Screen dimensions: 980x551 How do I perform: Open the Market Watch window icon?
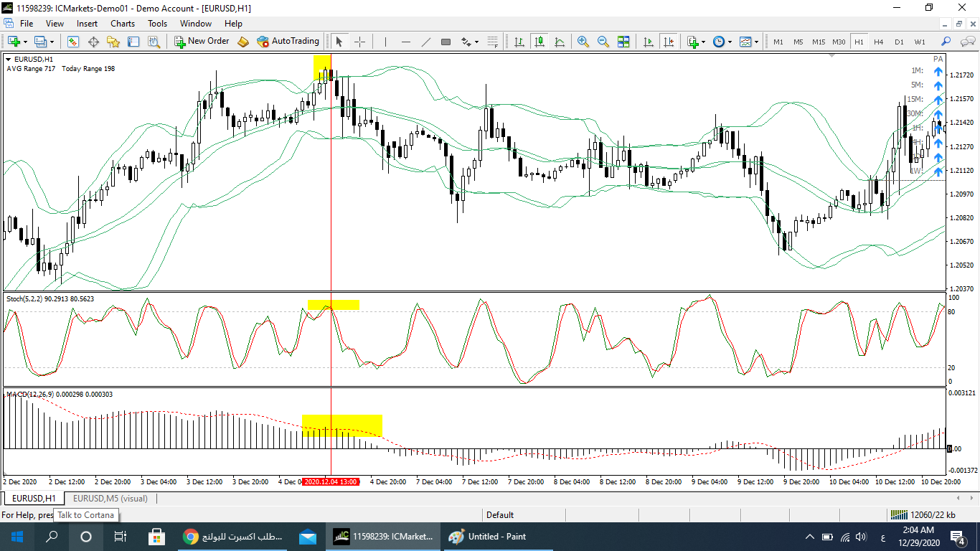(x=73, y=42)
